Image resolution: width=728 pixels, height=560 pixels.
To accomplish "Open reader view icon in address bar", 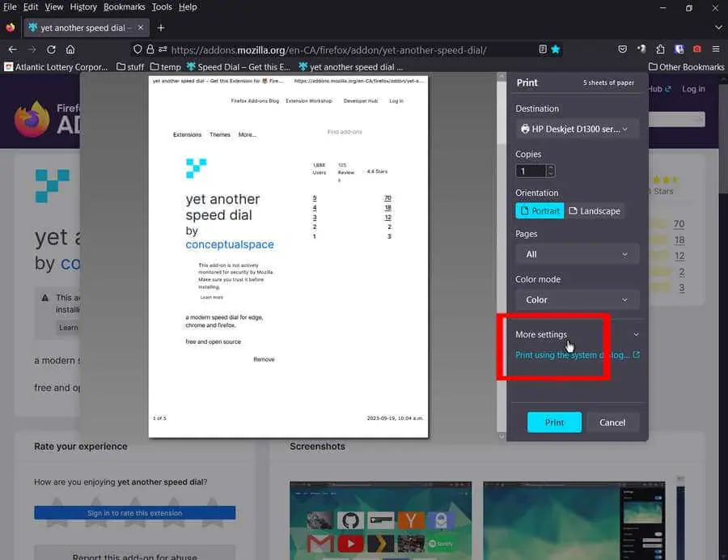I will pos(542,49).
